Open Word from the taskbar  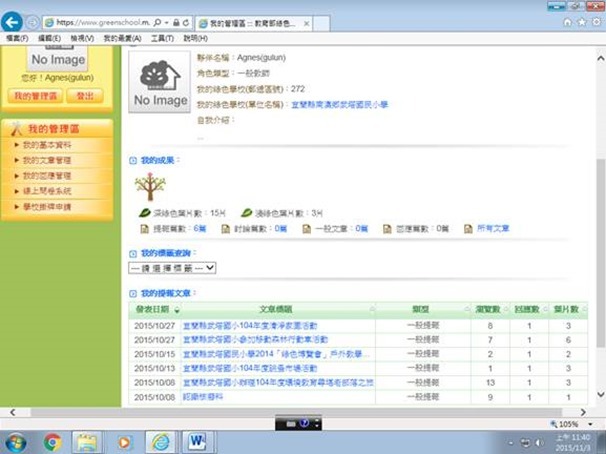pos(195,441)
